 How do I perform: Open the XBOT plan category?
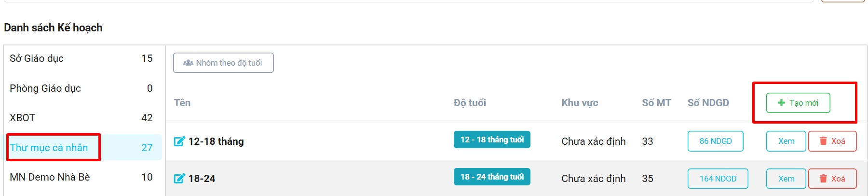[x=23, y=118]
